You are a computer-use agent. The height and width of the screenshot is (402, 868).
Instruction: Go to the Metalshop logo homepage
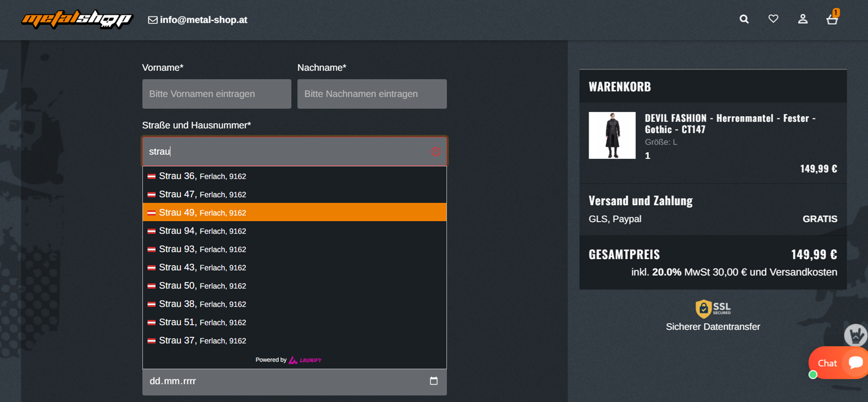[77, 19]
